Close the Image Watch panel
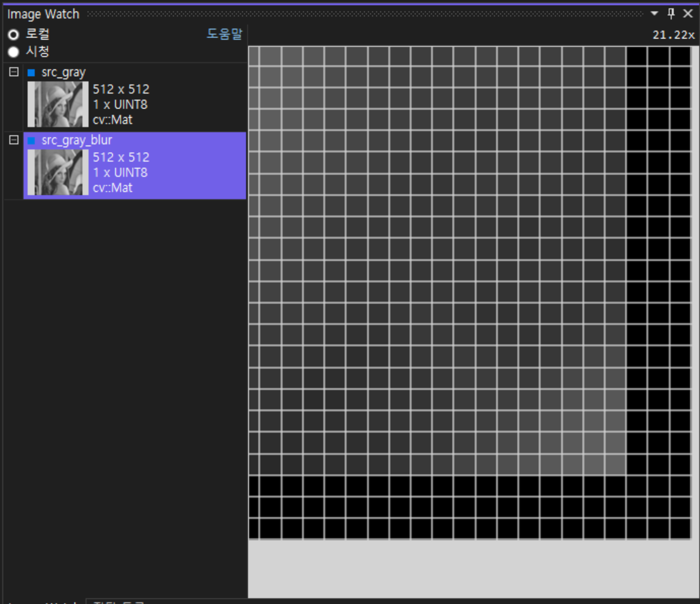This screenshot has width=700, height=604. pos(688,13)
